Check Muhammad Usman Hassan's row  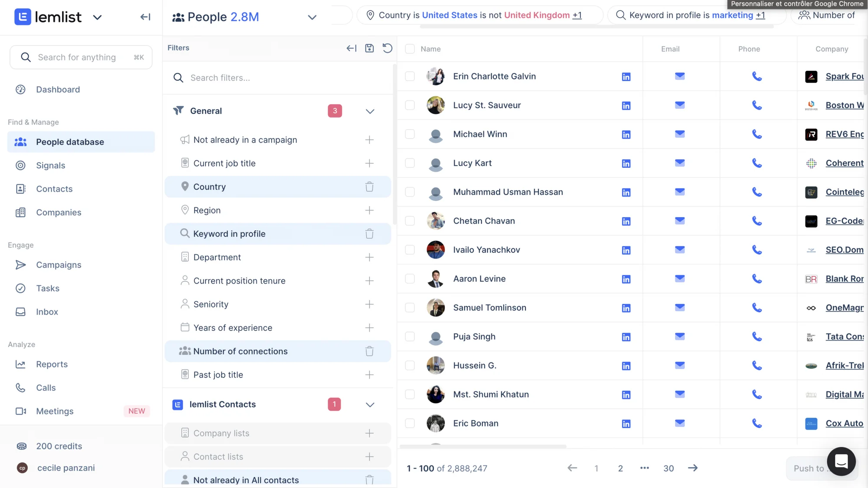click(410, 192)
